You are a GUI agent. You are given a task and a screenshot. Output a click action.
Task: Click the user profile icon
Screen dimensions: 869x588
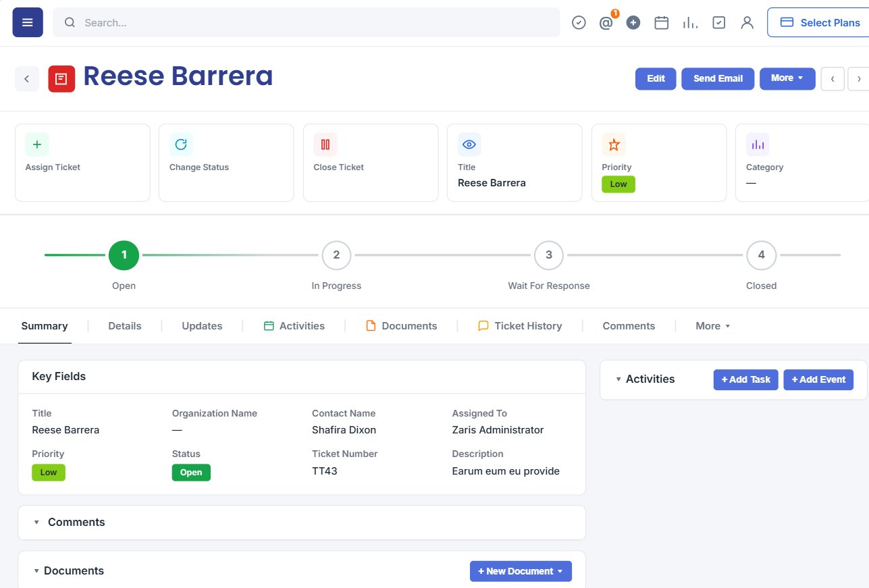[747, 22]
